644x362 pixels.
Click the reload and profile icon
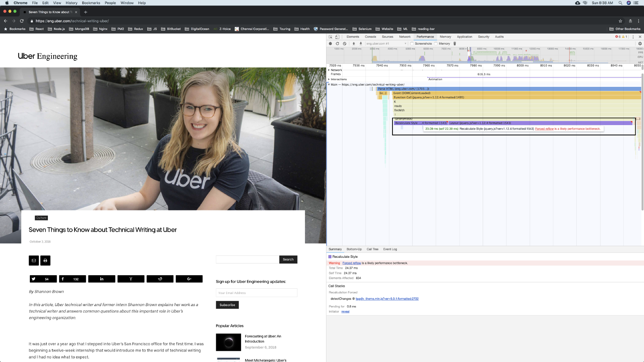[x=337, y=43]
